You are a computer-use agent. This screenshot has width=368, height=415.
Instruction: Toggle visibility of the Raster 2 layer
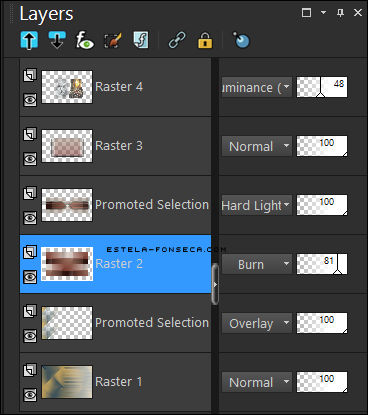click(x=30, y=277)
